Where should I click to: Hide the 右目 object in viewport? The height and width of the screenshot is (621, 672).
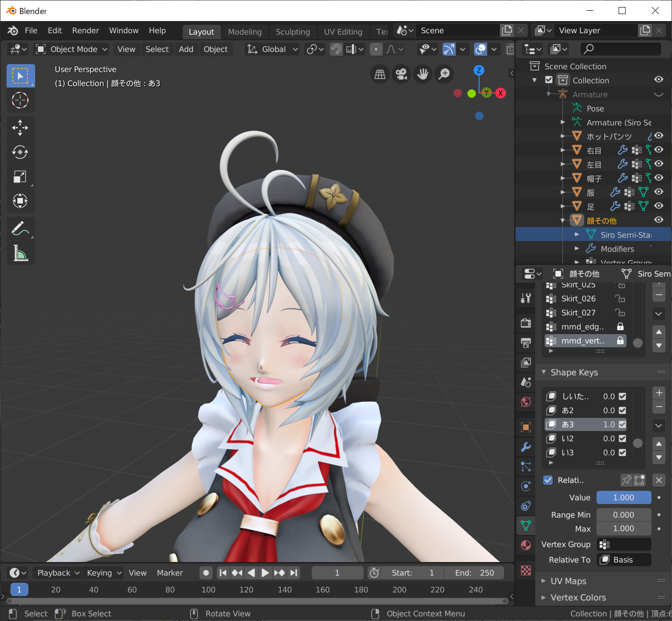659,150
